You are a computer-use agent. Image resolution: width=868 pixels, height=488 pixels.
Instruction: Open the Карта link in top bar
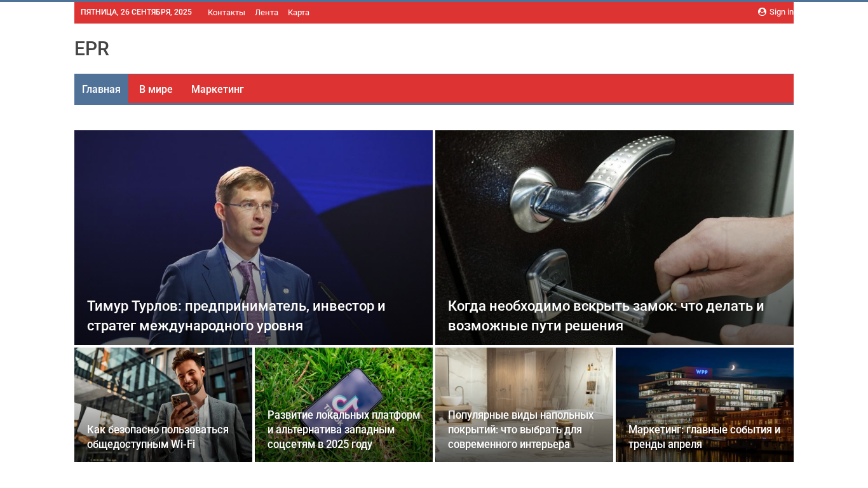[x=299, y=13]
